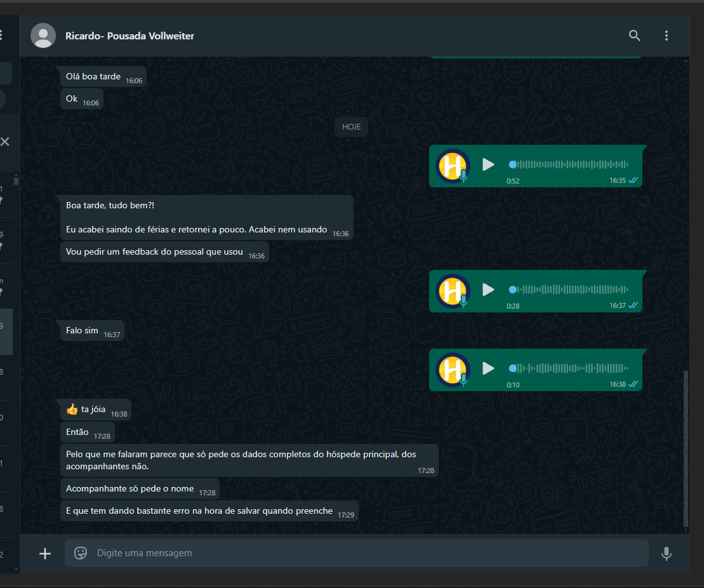Click sender avatar on 0:52 voice message
The width and height of the screenshot is (704, 588).
click(453, 165)
